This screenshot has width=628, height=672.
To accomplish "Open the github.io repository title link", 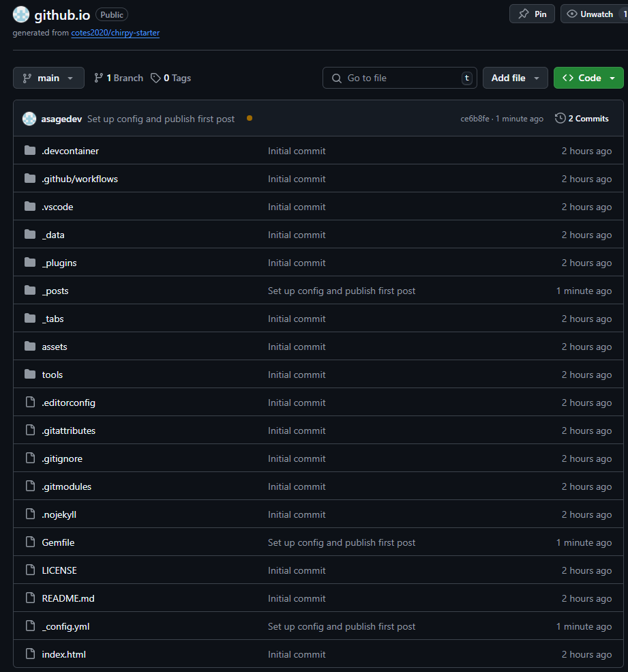I will [62, 16].
